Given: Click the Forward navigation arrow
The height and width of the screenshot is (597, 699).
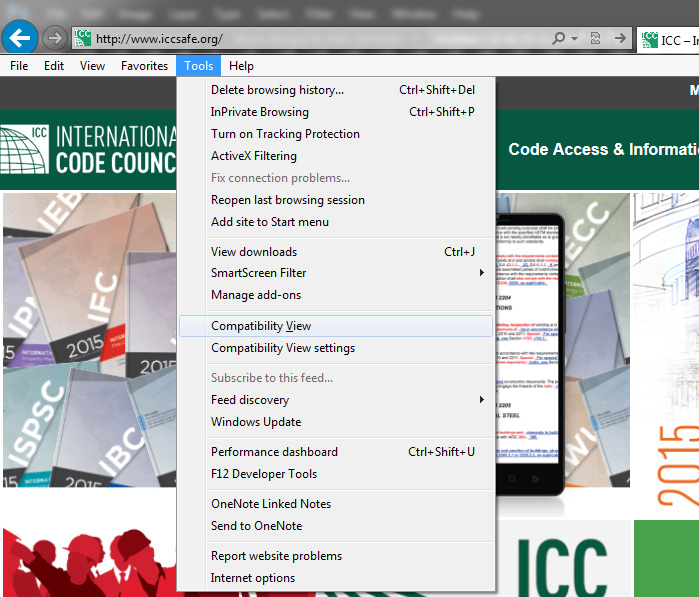Looking at the screenshot, I should click(54, 38).
